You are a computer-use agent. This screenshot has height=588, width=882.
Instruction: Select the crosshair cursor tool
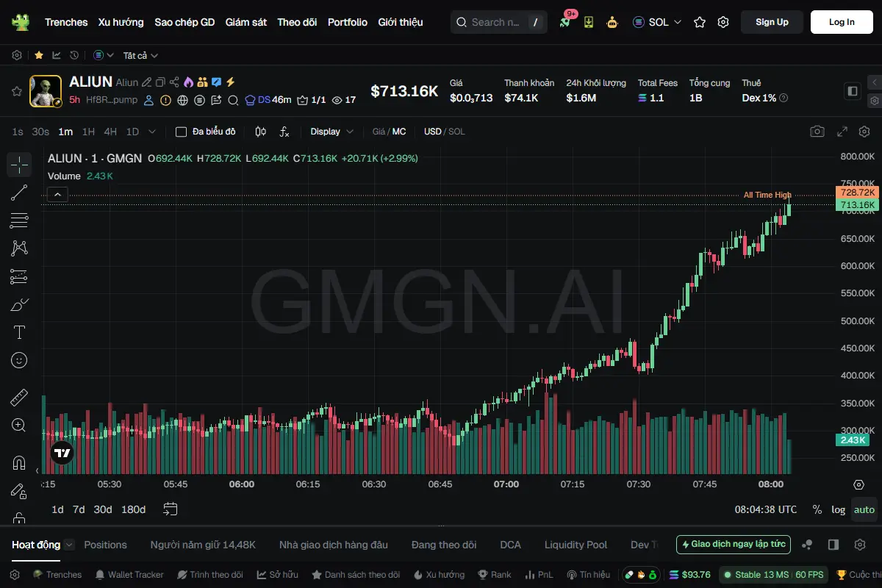(19, 165)
